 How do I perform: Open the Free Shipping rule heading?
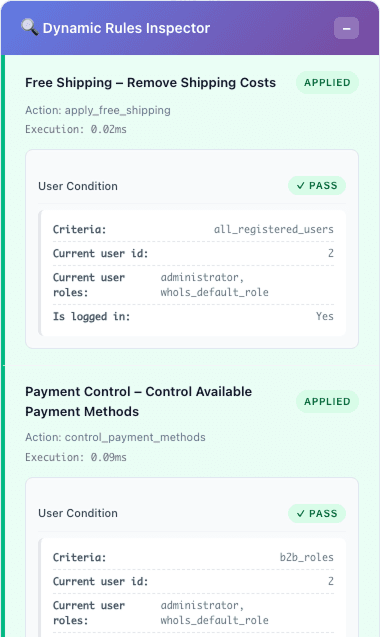tap(150, 82)
